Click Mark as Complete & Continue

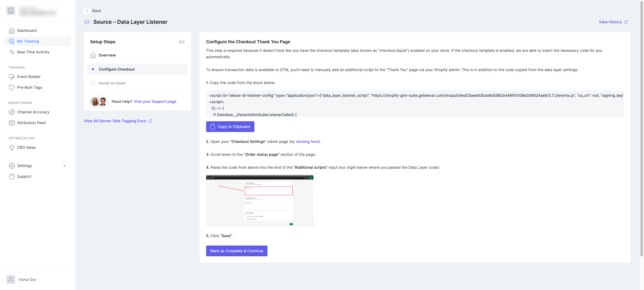[x=236, y=251]
